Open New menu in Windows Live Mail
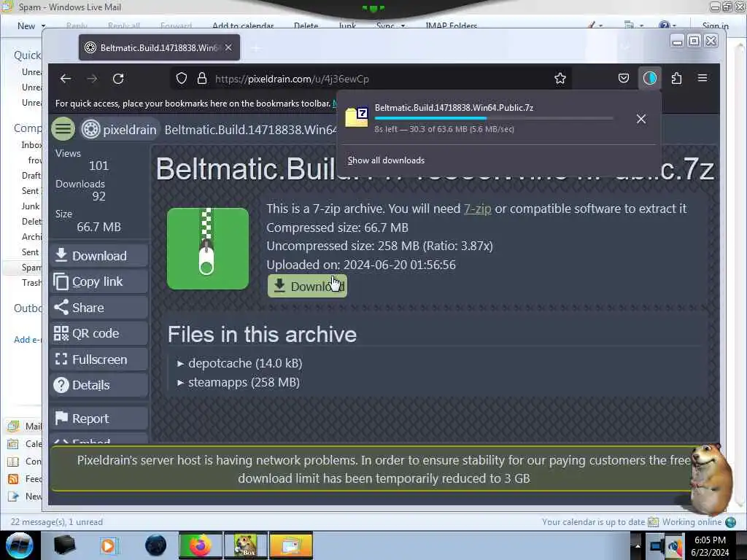The height and width of the screenshot is (560, 747). (x=31, y=26)
